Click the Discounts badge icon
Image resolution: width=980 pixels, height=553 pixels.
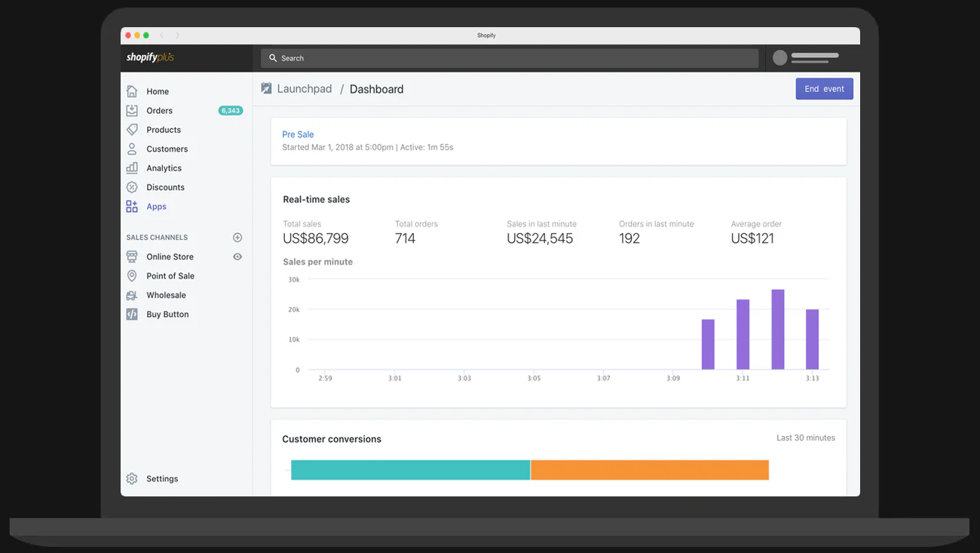132,187
